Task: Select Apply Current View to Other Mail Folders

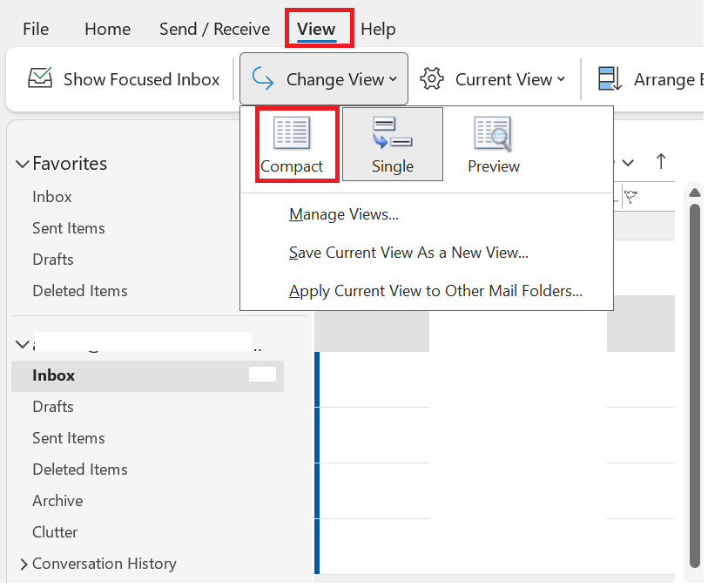Action: (x=435, y=291)
